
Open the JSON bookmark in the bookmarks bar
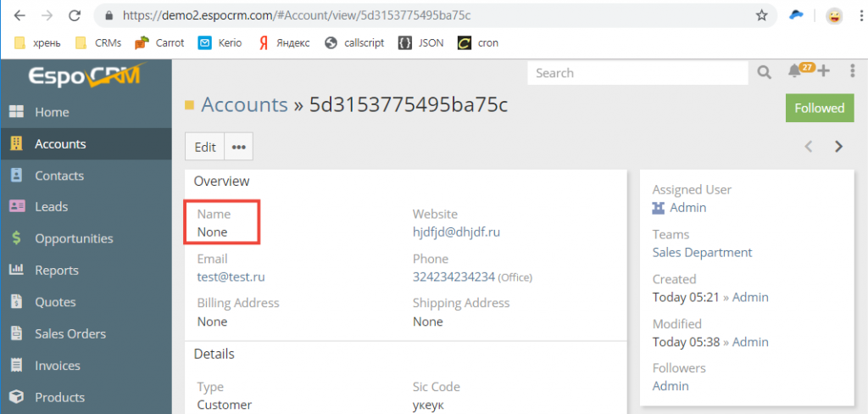pos(422,42)
